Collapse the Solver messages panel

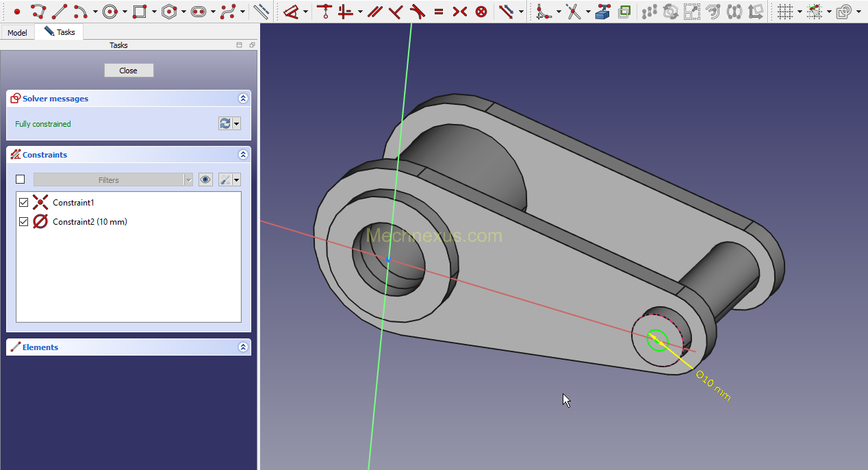(242, 99)
